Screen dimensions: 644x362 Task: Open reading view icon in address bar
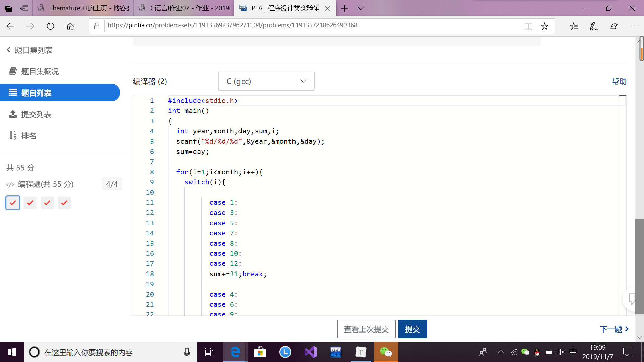coord(528,26)
